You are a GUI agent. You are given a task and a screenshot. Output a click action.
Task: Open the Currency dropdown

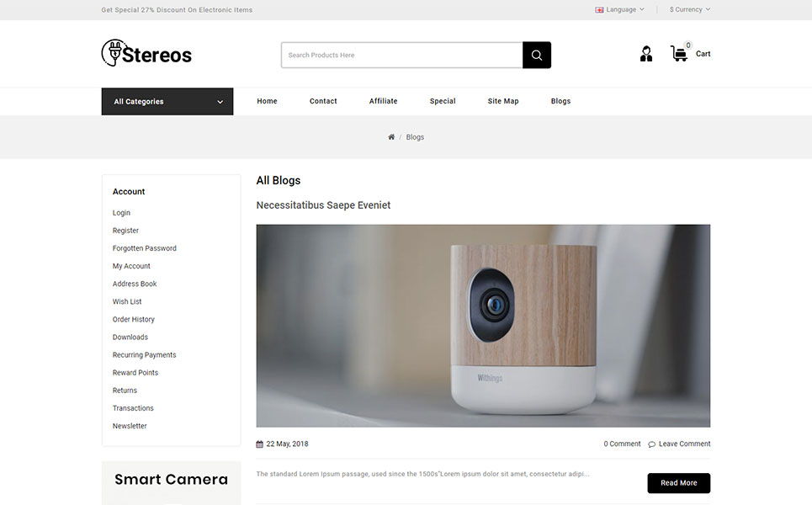coord(690,9)
